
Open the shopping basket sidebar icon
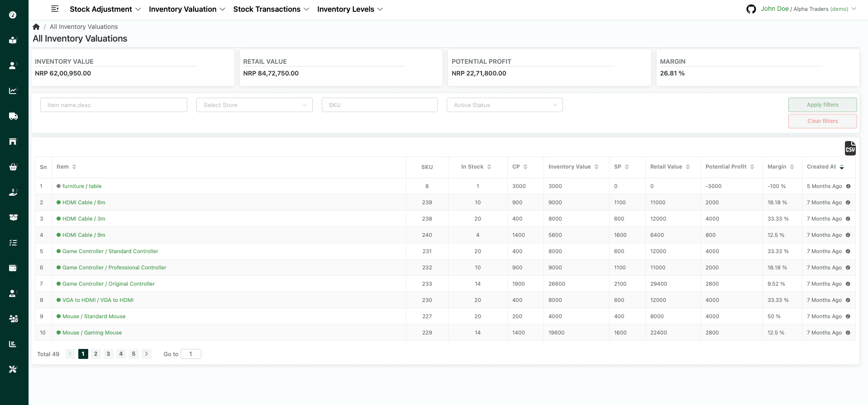[13, 167]
